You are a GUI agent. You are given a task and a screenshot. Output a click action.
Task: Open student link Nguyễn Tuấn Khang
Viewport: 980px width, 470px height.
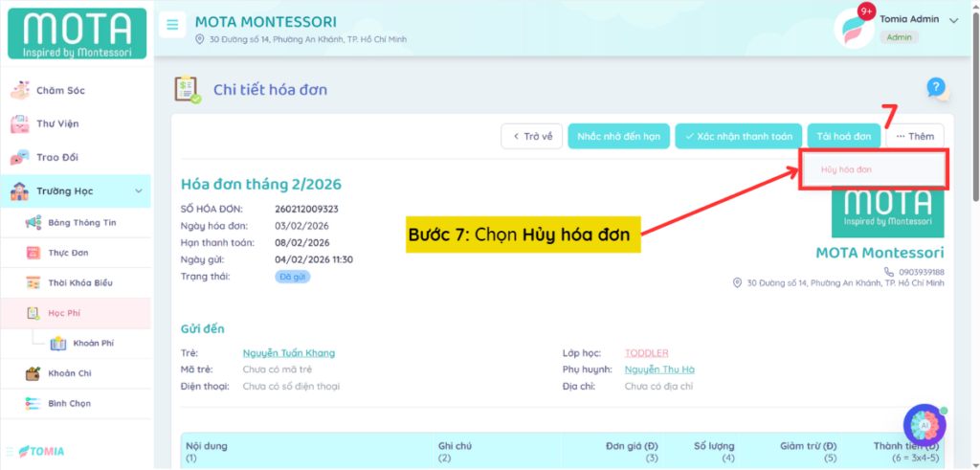(288, 353)
